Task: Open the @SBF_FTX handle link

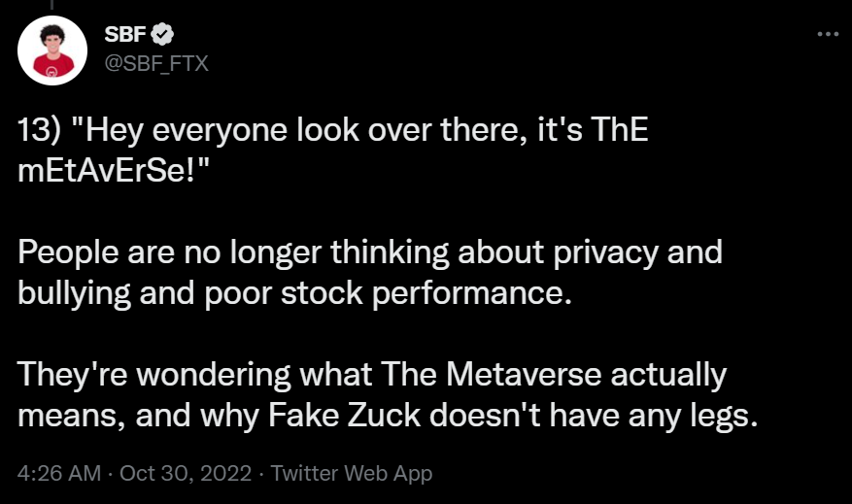Action: [x=155, y=63]
